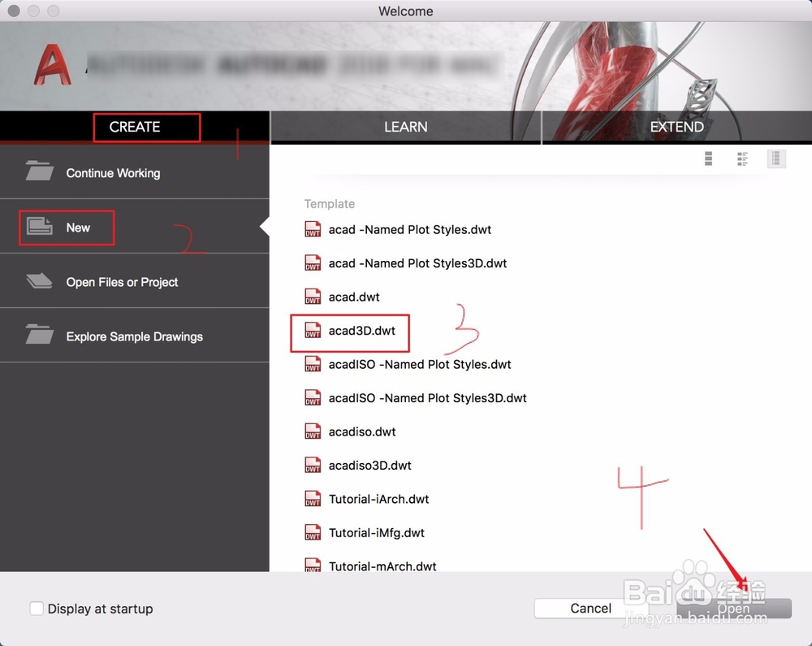Click the acadiso3D.dwt DWT icon
The width and height of the screenshot is (812, 646).
tap(313, 465)
